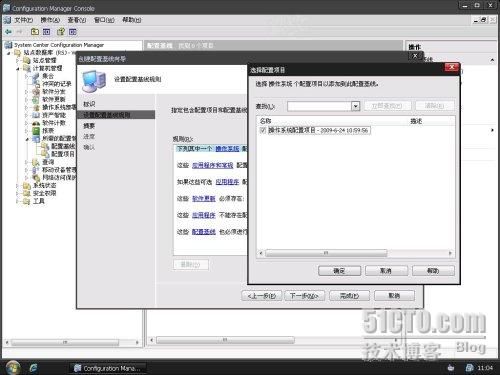Click the 操作系统 rule link
Viewport: 500px width, 375px height.
point(227,149)
